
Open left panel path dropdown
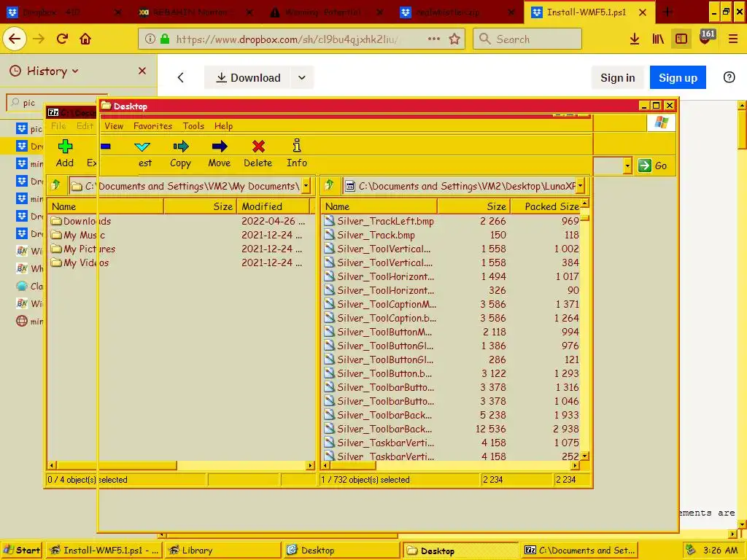pos(306,186)
